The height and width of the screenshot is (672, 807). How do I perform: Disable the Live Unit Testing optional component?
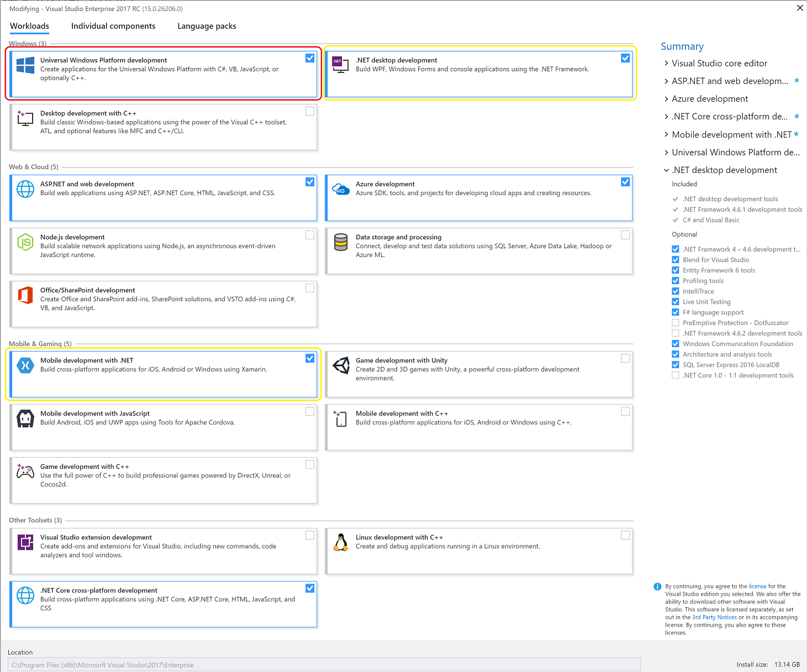tap(675, 302)
